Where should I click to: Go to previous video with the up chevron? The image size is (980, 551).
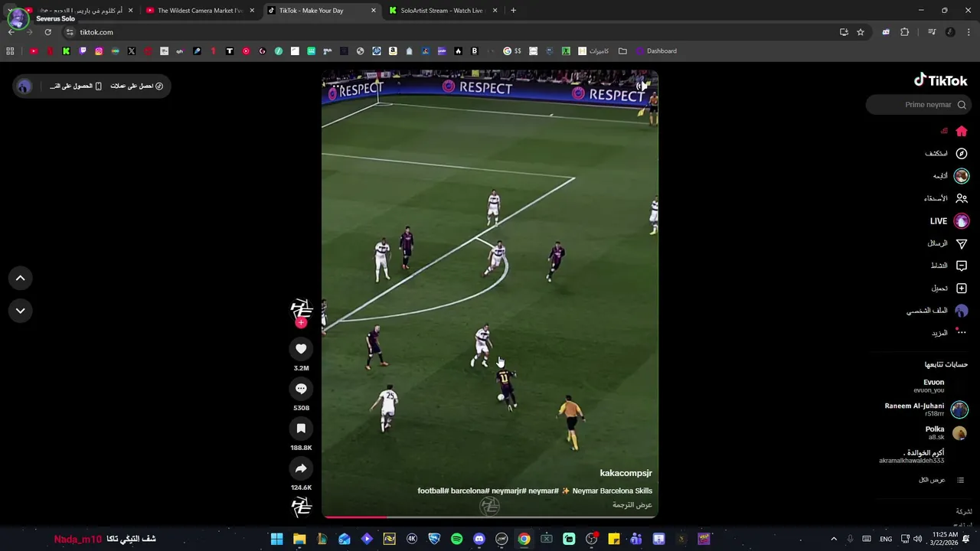click(x=20, y=279)
